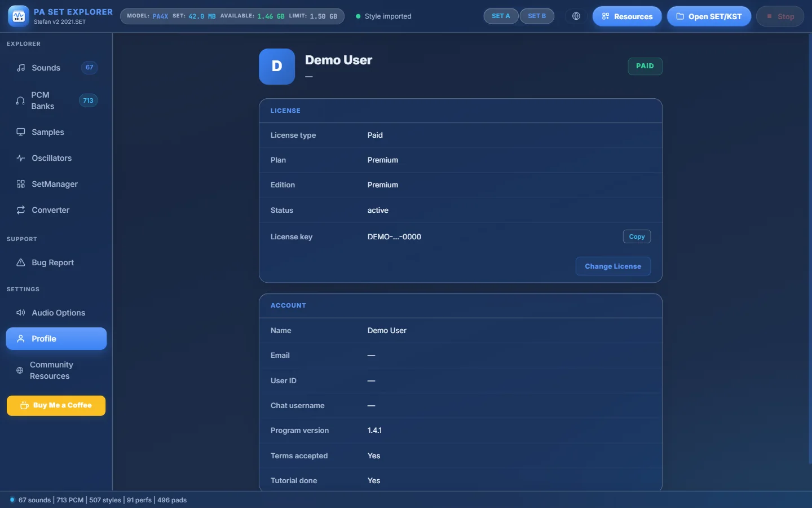
Task: Click the coffee cup icon
Action: tap(24, 405)
